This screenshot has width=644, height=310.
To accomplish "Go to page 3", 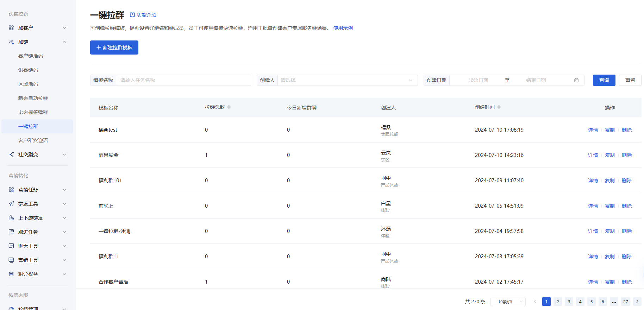I will [x=569, y=302].
